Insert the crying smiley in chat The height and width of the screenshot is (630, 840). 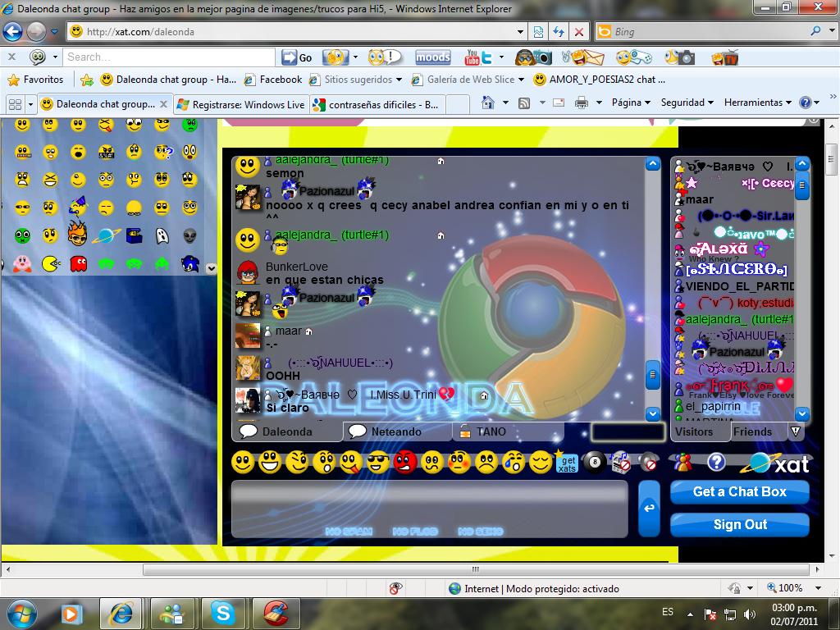(x=514, y=462)
